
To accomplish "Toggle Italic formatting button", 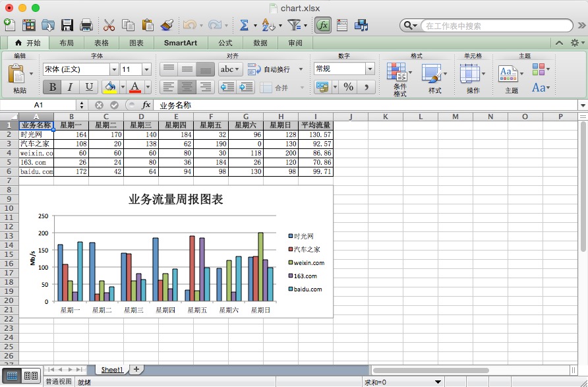I will 71,87.
